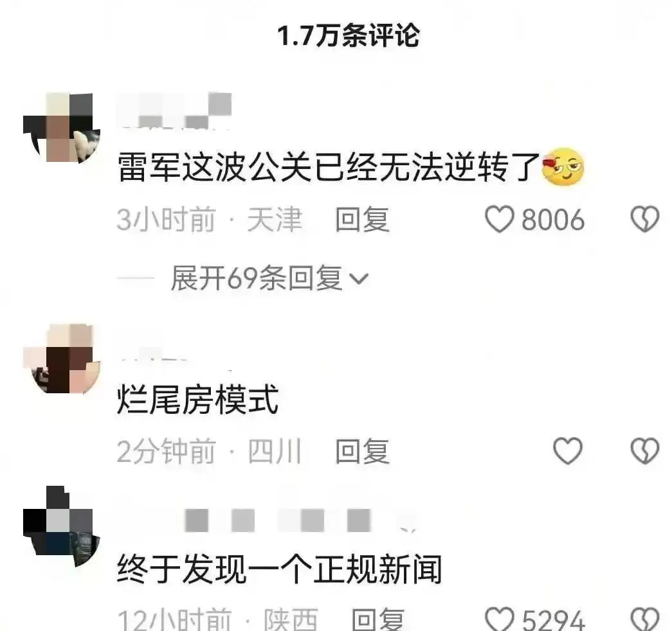The width and height of the screenshot is (672, 631).
Task: Like the 雷军这波公关 comment
Action: coord(499,219)
